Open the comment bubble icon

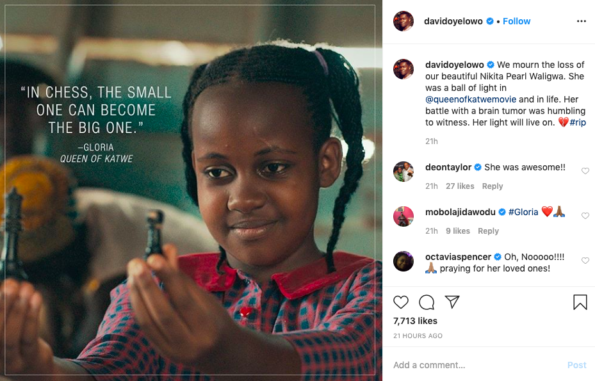427,302
